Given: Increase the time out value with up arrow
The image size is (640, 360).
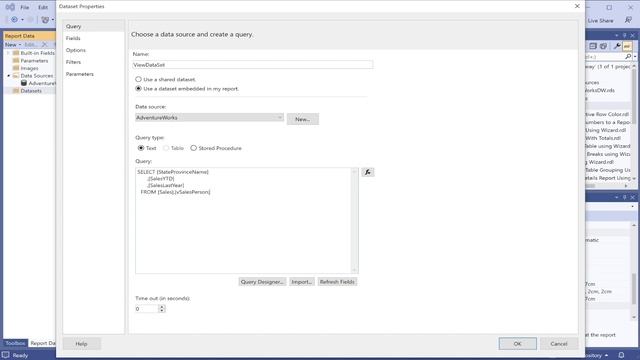Looking at the screenshot, I should pos(162,307).
